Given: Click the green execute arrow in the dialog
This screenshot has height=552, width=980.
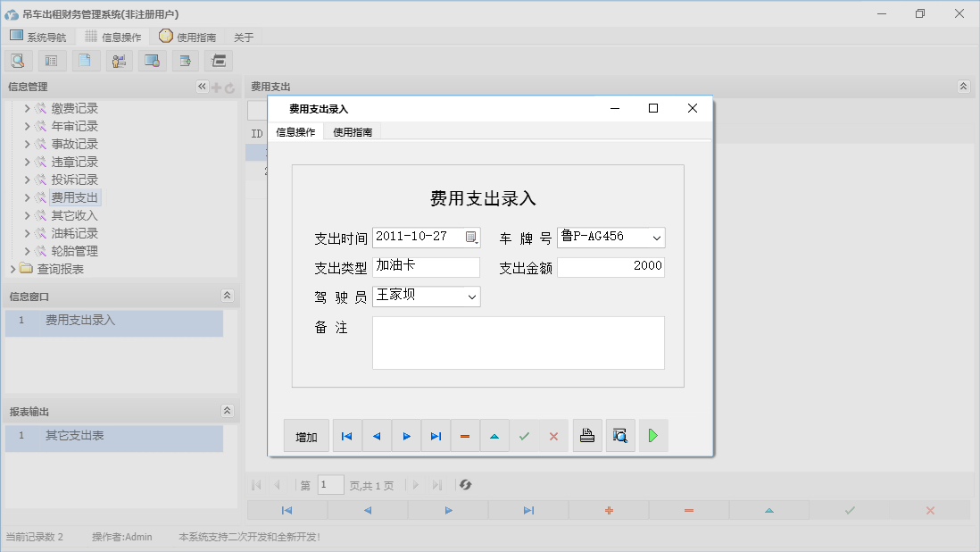Looking at the screenshot, I should click(652, 435).
